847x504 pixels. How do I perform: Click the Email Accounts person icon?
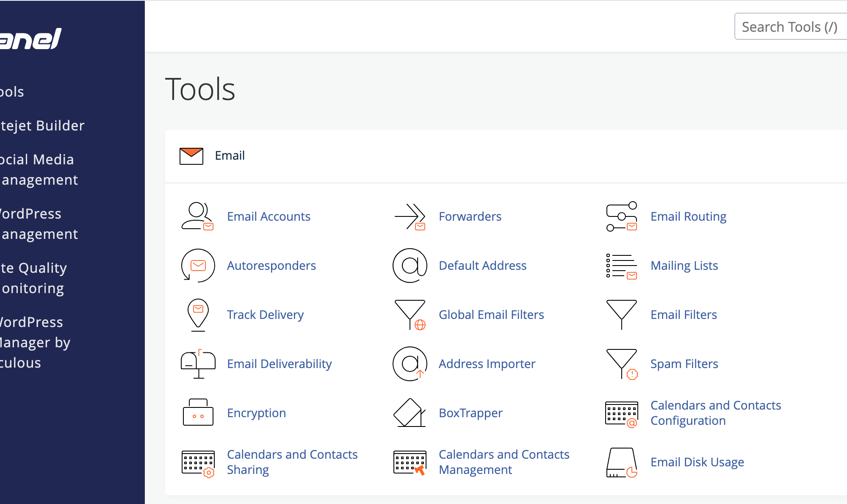coord(197,216)
